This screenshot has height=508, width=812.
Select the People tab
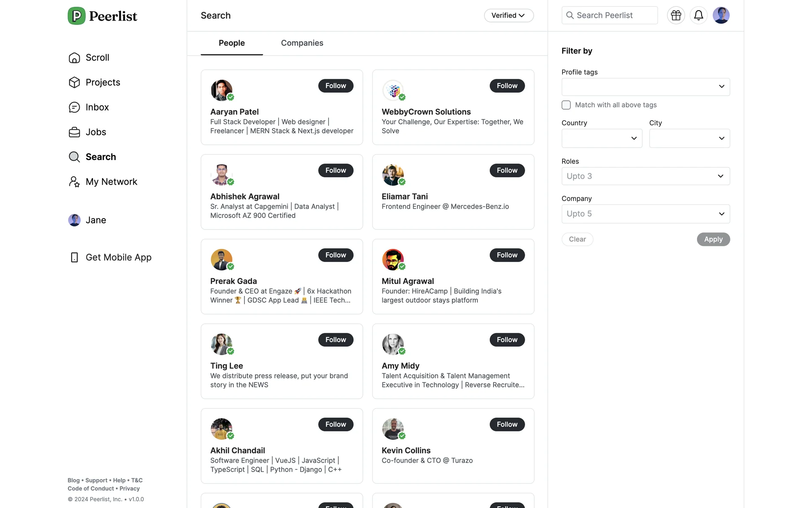232,43
